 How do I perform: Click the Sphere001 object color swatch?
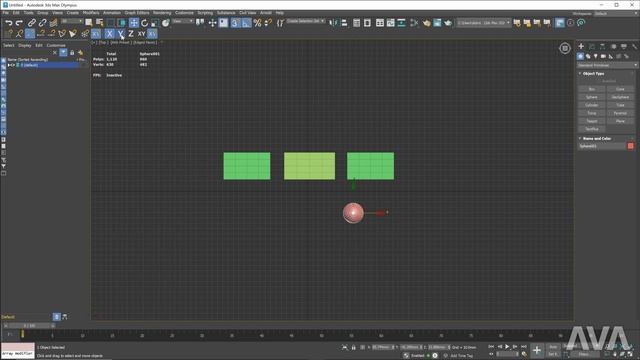pyautogui.click(x=631, y=146)
